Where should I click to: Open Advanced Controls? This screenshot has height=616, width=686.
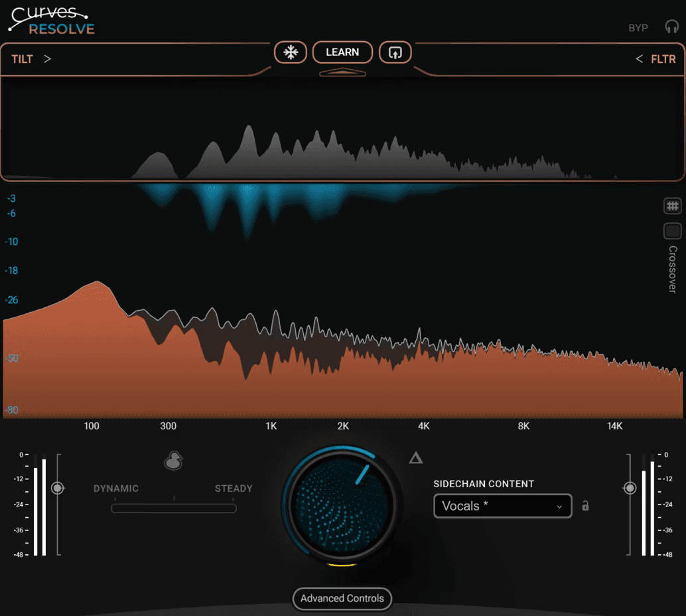[342, 599]
